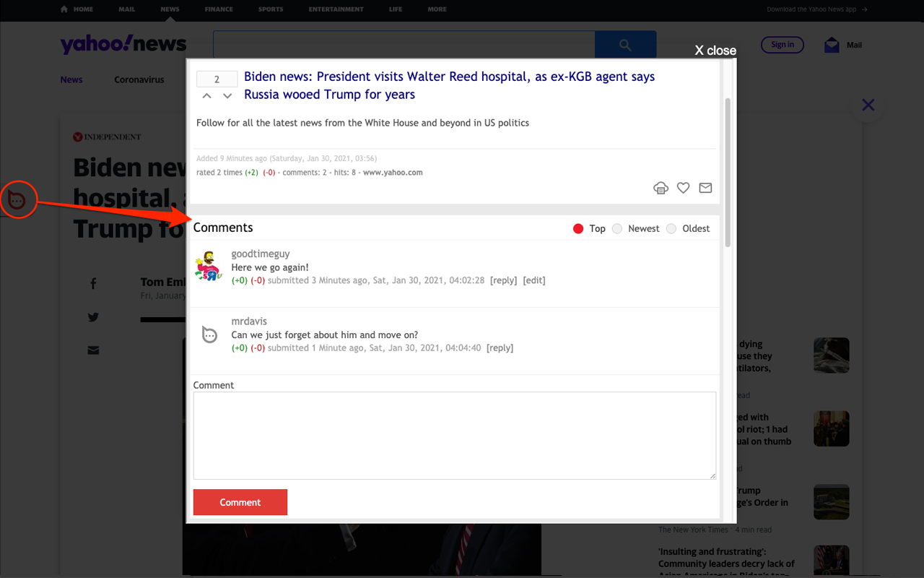
Task: Share the article via the envelope icon
Action: tap(705, 188)
